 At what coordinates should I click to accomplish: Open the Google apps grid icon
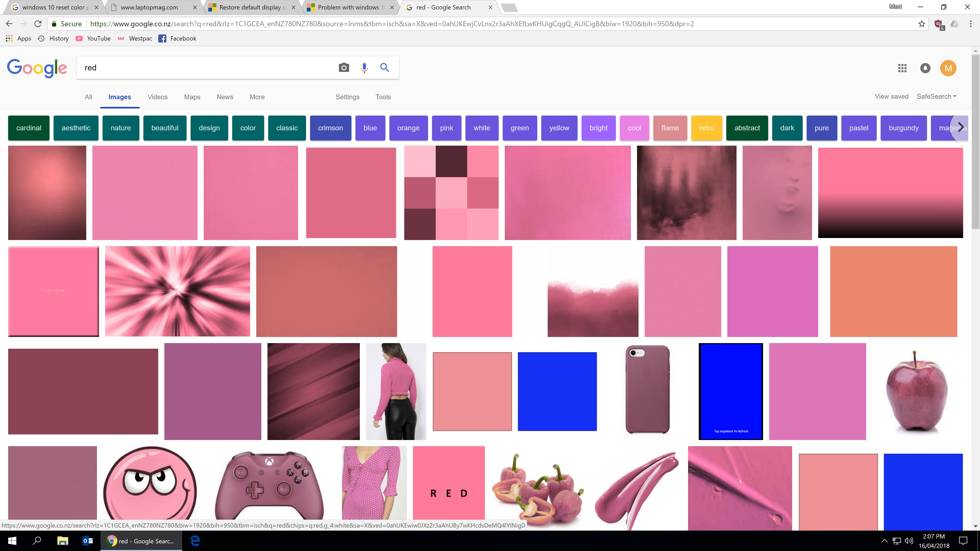[902, 68]
